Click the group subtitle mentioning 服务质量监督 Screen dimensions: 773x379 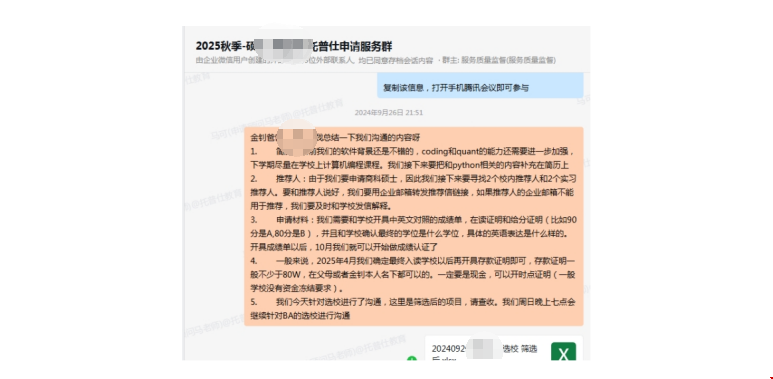pos(376,61)
